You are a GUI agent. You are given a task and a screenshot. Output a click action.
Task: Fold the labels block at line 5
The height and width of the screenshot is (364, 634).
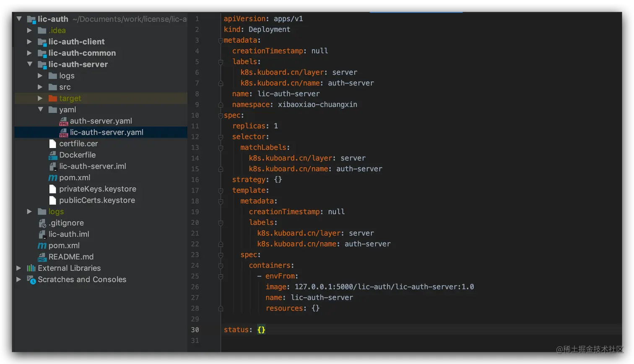point(221,62)
